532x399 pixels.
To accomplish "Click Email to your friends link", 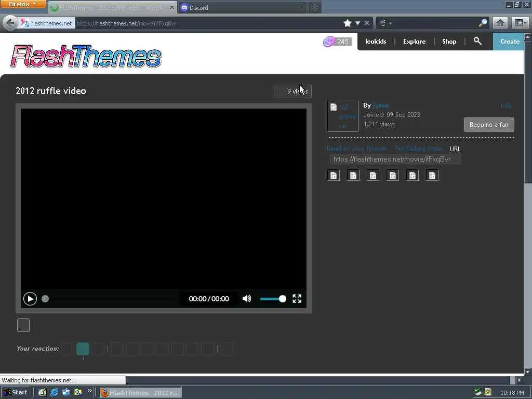I will (356, 149).
